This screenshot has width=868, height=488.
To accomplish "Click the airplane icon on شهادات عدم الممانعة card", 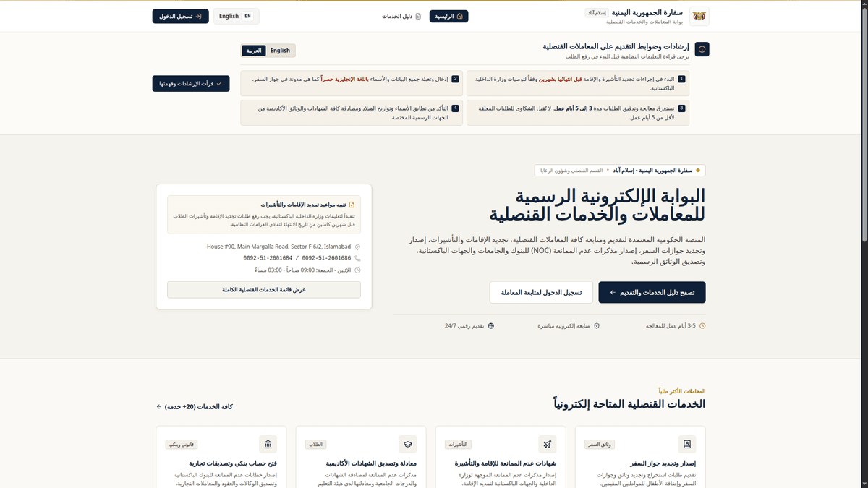I will point(548,444).
